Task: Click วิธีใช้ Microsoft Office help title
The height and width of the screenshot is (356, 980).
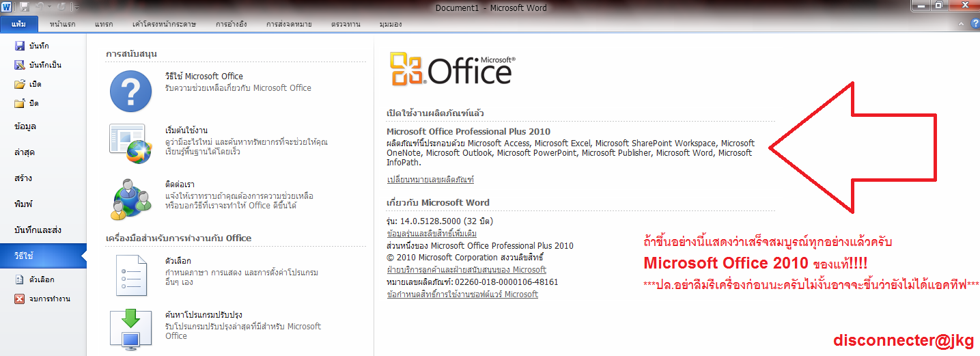Action: (x=204, y=77)
